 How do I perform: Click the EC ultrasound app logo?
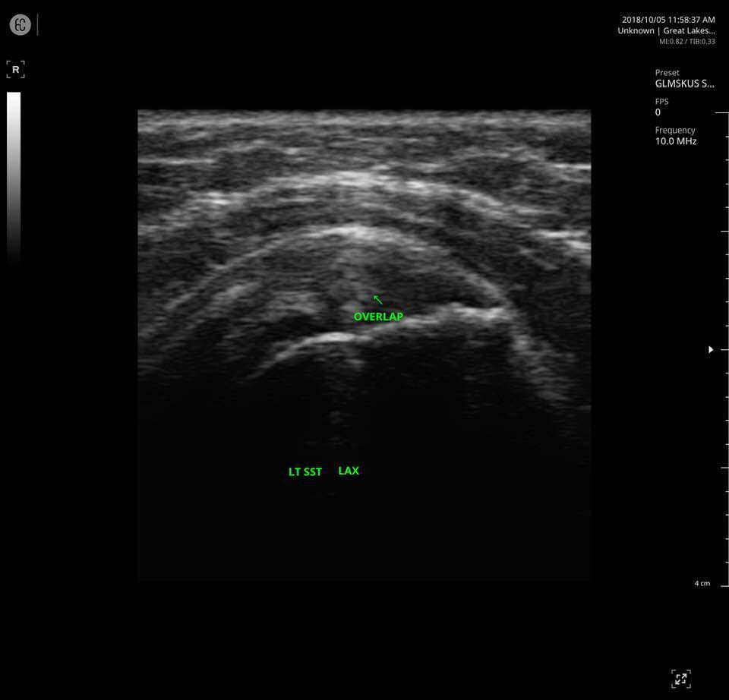[20, 24]
